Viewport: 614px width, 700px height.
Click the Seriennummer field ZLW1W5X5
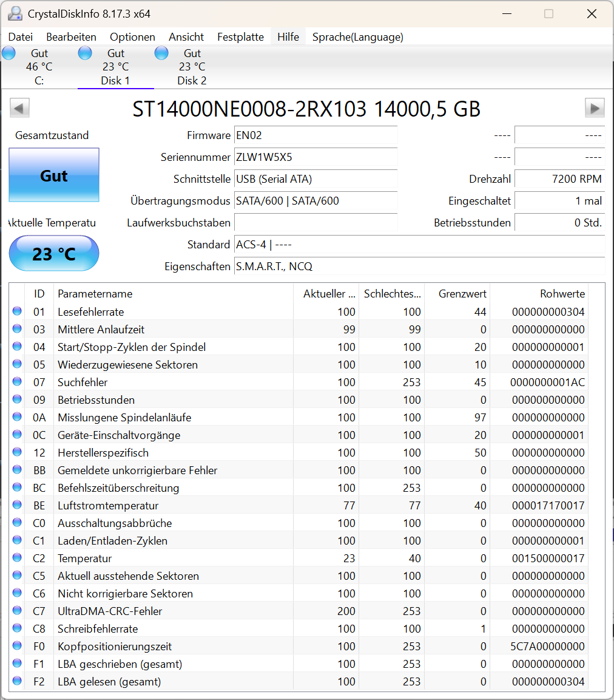(315, 157)
